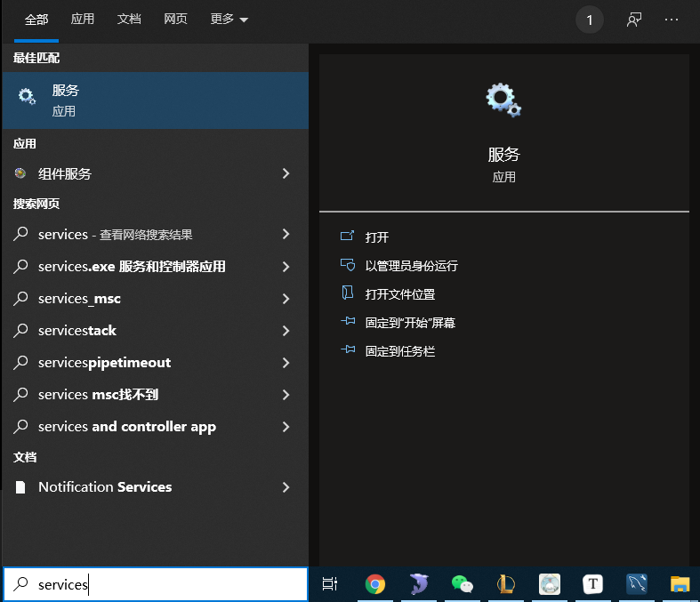
Task: Open File Explorer from the taskbar
Action: tap(680, 583)
